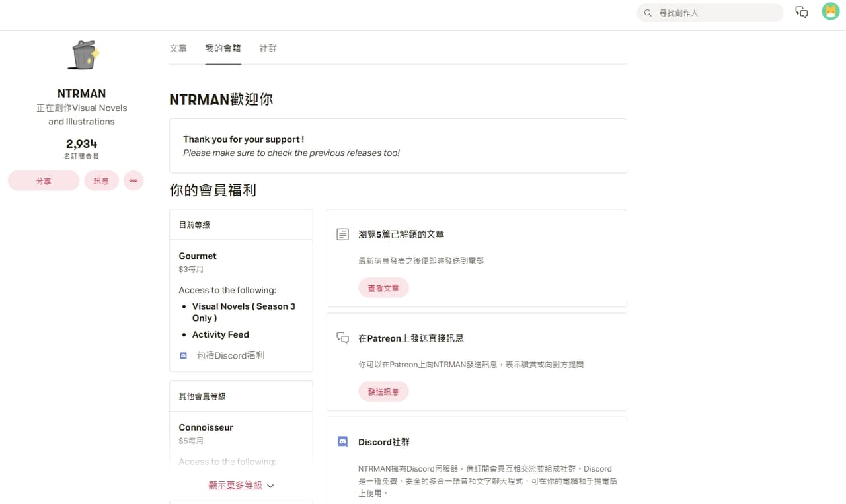
Task: Open the messages chat bubble icon
Action: [801, 13]
